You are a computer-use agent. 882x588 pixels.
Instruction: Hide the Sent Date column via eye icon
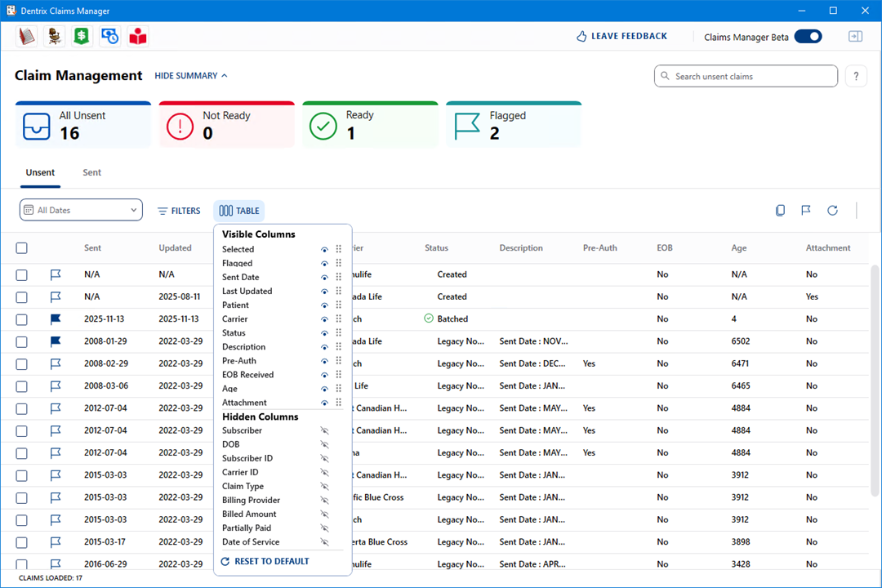click(324, 278)
